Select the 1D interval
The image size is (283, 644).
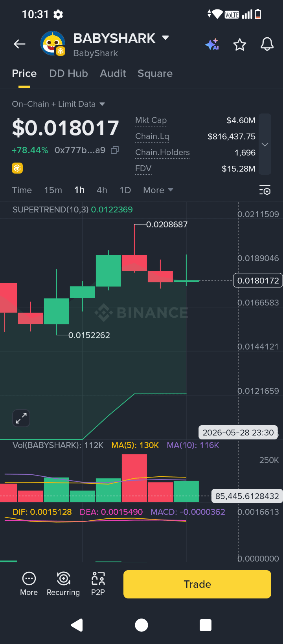(x=125, y=190)
